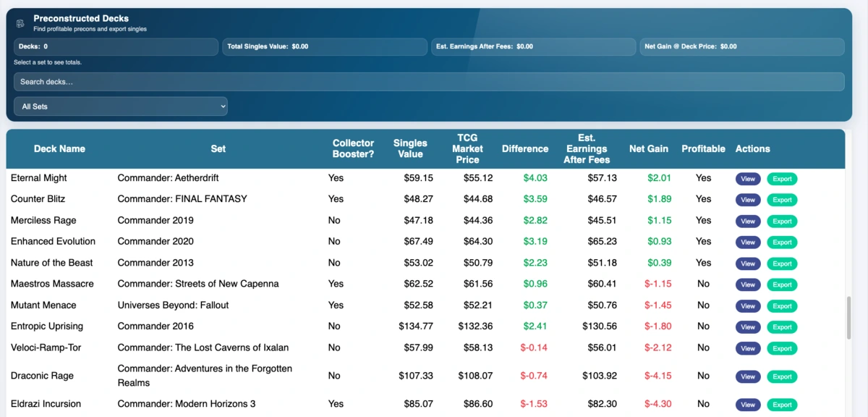Screen dimensions: 868x417
Task: View the Nature of the Beast deck
Action: (x=747, y=263)
